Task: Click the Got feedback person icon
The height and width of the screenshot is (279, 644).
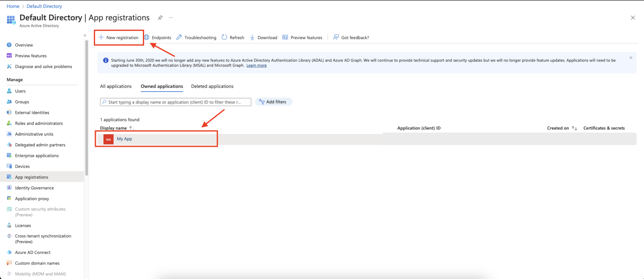Action: (x=336, y=37)
